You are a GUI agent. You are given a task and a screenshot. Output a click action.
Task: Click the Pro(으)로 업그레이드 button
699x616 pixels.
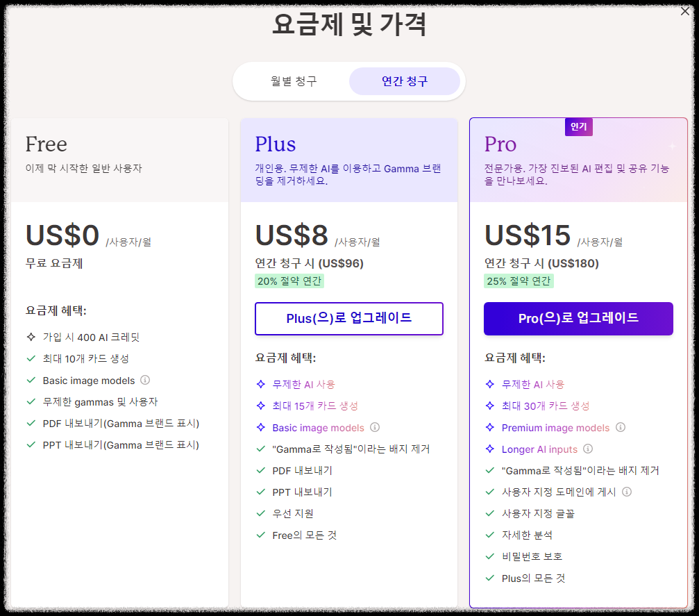point(578,318)
